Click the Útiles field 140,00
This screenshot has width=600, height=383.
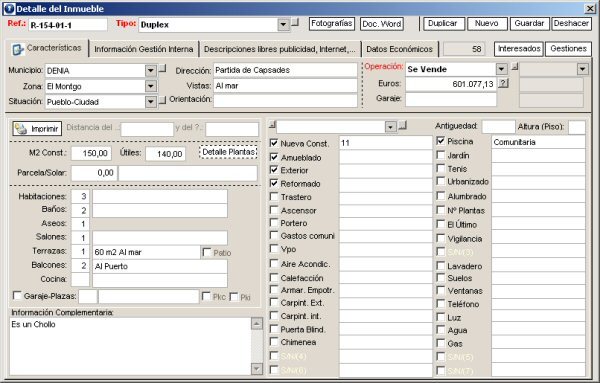165,153
